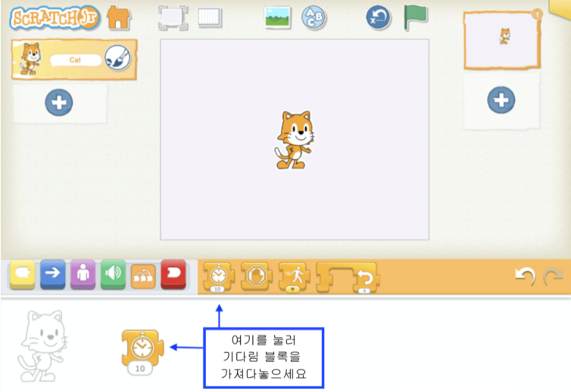
Task: Switch to yellow triggering blocks category
Action: pos(22,275)
